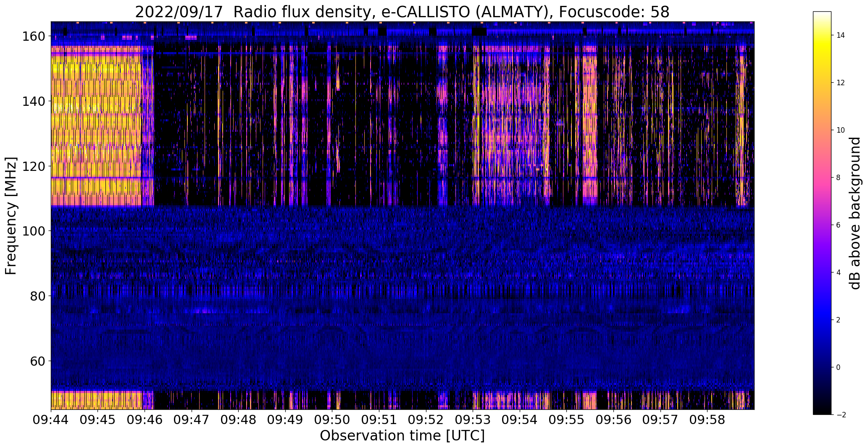Select the 09:55 time tick label
The image size is (868, 448).
click(566, 419)
